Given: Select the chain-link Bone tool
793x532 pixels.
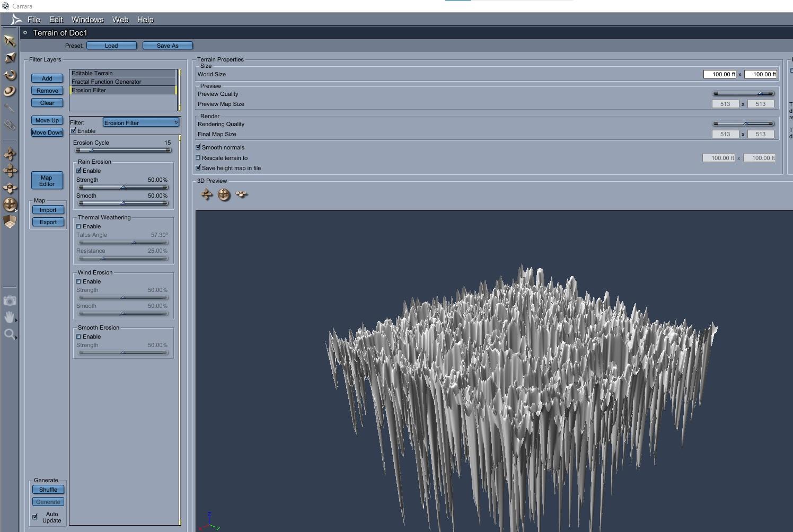Looking at the screenshot, I should pos(10,125).
